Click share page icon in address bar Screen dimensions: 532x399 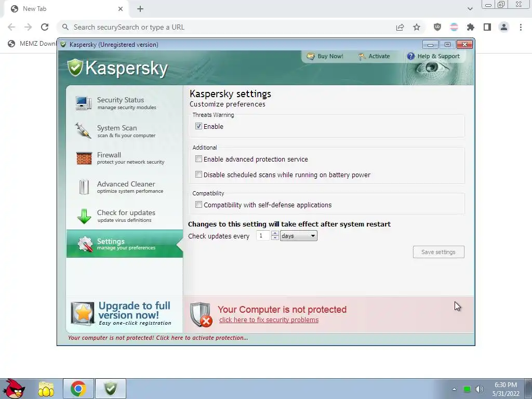[x=400, y=27]
